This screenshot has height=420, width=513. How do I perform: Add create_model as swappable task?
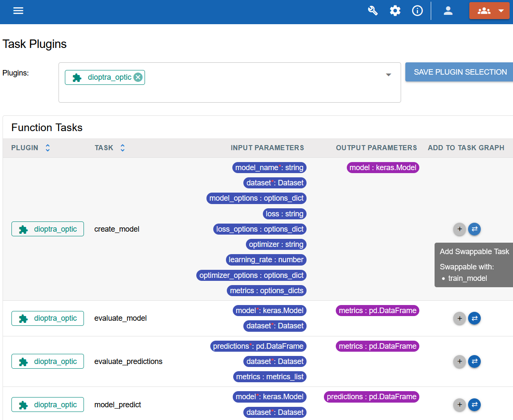(474, 229)
